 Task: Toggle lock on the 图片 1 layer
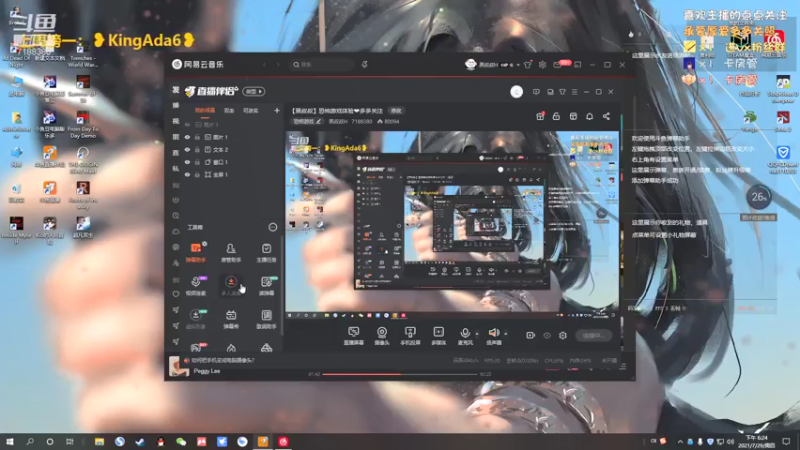click(x=197, y=137)
